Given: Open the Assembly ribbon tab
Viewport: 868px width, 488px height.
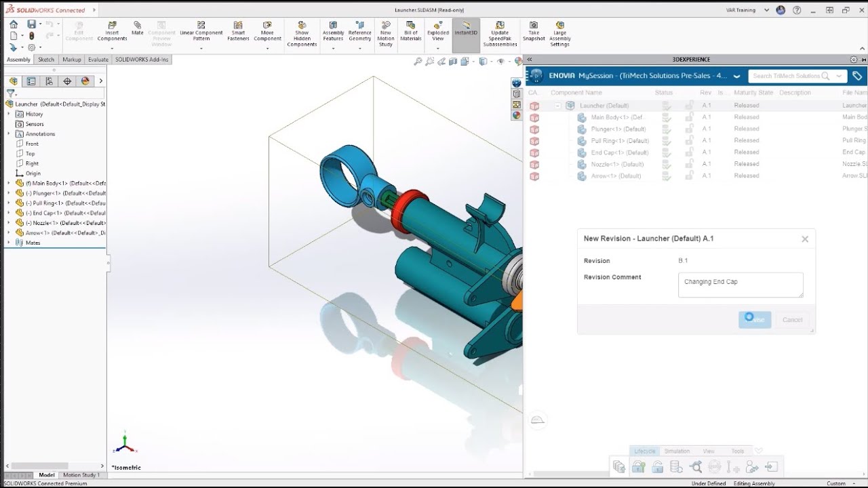Looking at the screenshot, I should 18,60.
